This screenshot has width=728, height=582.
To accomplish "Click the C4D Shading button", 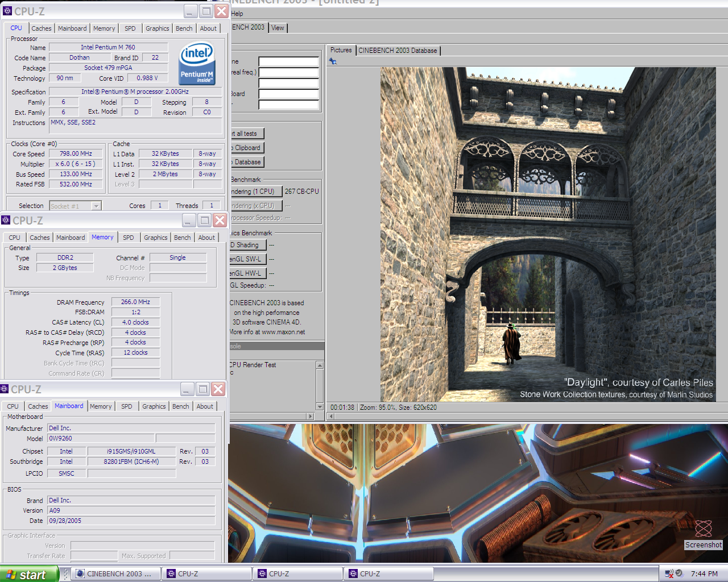I will pos(248,245).
